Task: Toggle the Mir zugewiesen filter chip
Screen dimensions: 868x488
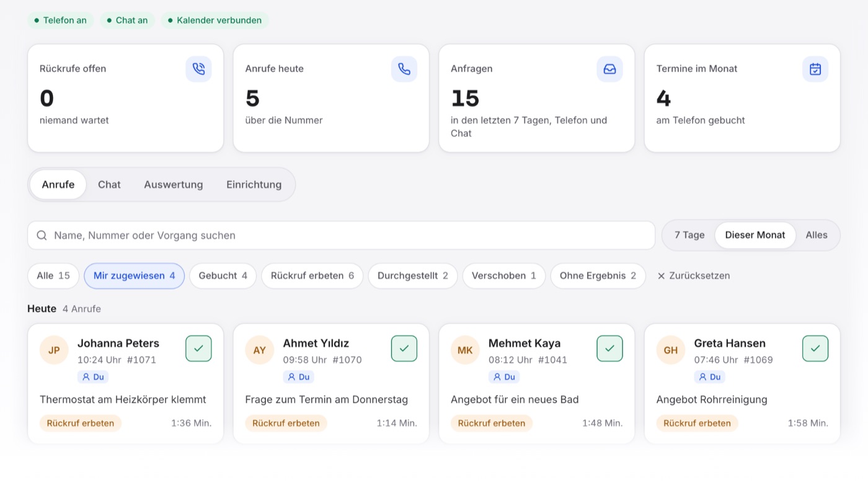Action: [135, 276]
